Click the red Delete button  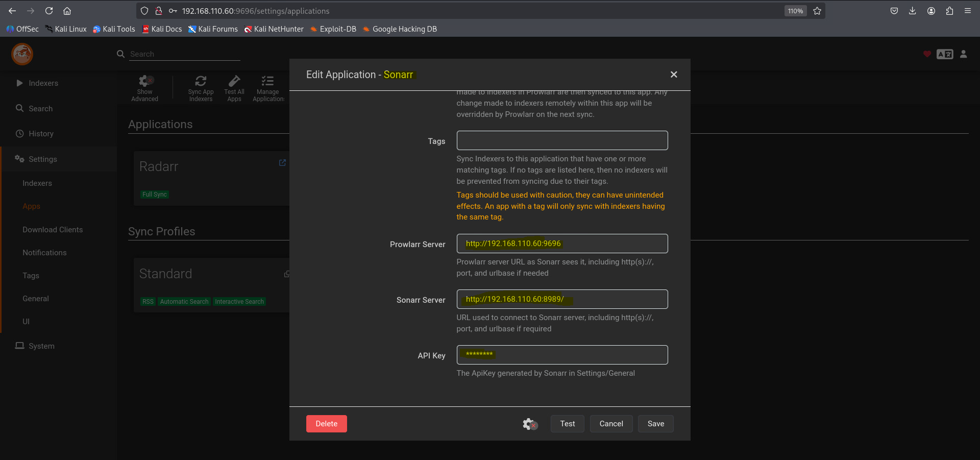pos(326,424)
